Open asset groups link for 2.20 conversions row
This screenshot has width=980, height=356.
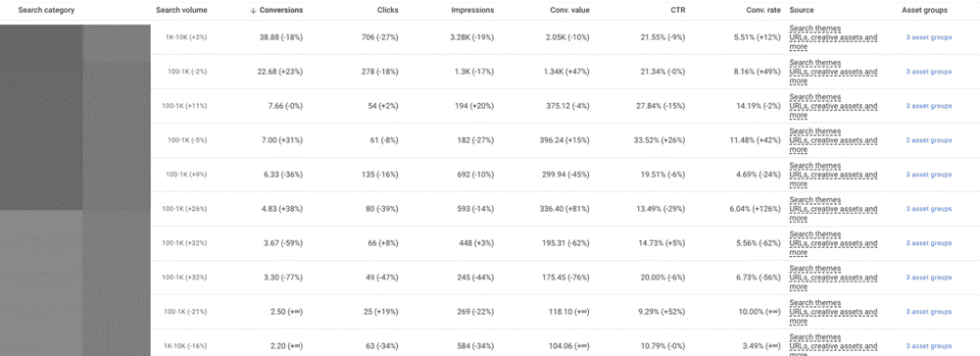coord(929,346)
